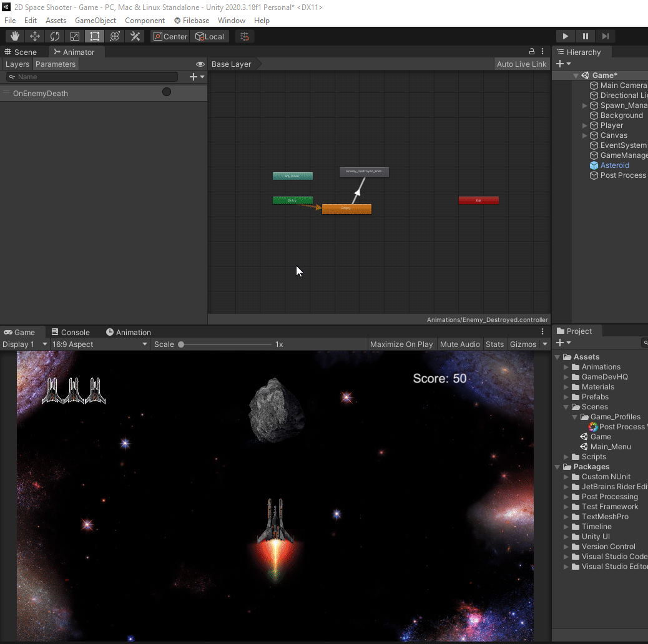Viewport: 648px width, 644px height.
Task: Expand the Animations folder in Project
Action: click(x=566, y=367)
